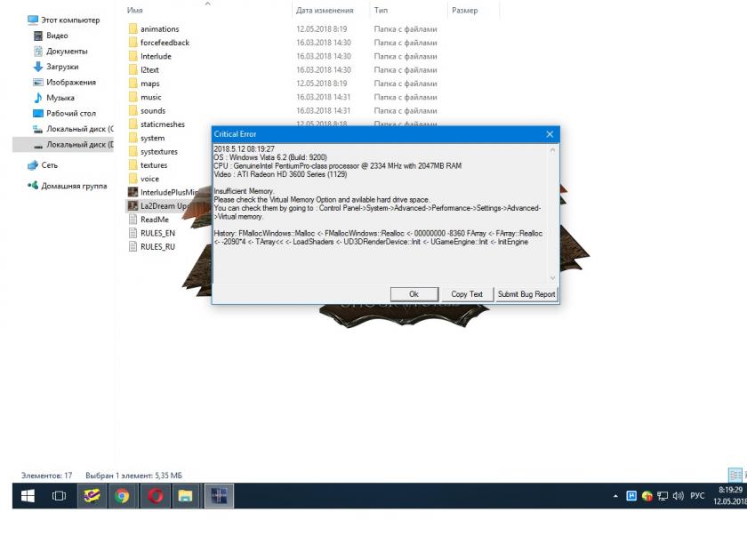Viewport: 747px width, 560px height.
Task: Switch the РУС input language indicator
Action: (697, 496)
